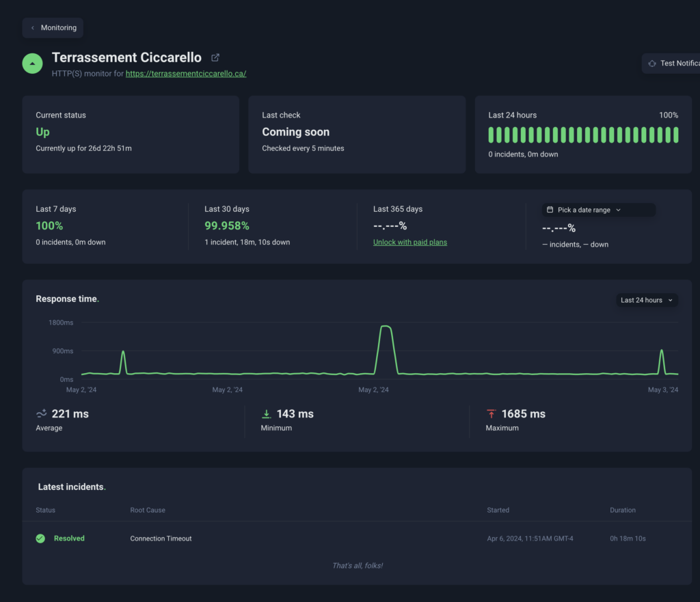700x602 pixels.
Task: Go back using the Monitoring button
Action: coord(53,28)
